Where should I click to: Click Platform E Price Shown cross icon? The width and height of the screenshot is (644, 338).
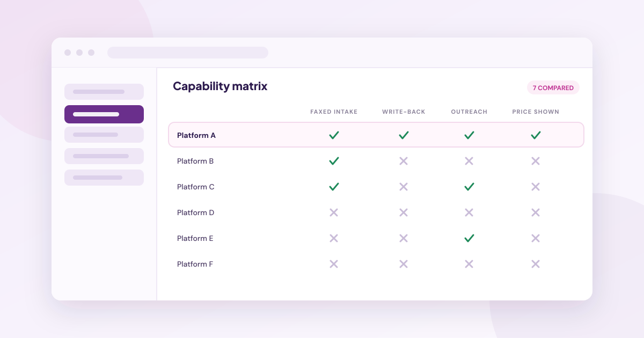pos(536,238)
